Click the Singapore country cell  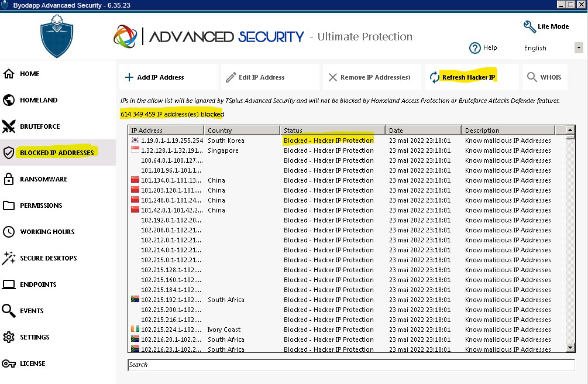(x=223, y=150)
